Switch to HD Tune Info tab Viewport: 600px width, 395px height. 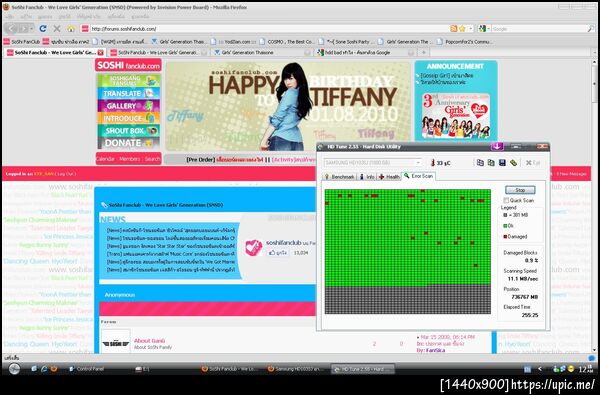click(367, 177)
